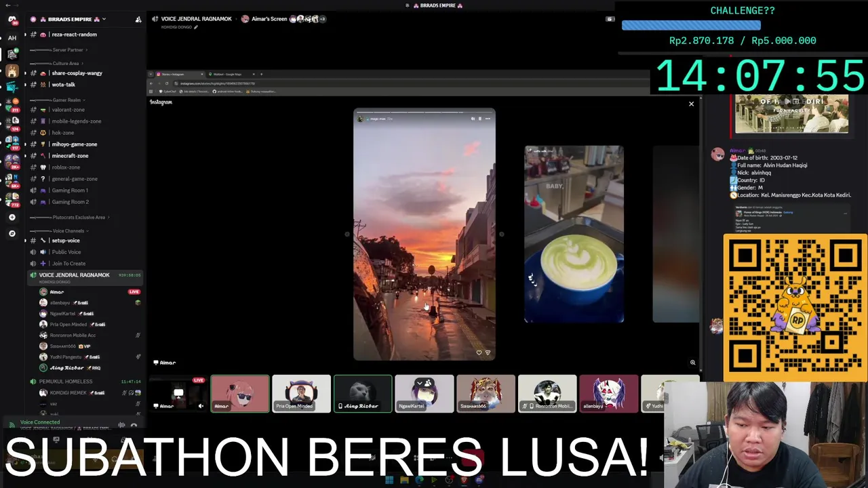868x488 pixels.
Task: Open Aimar's Screen label in header
Action: click(269, 19)
